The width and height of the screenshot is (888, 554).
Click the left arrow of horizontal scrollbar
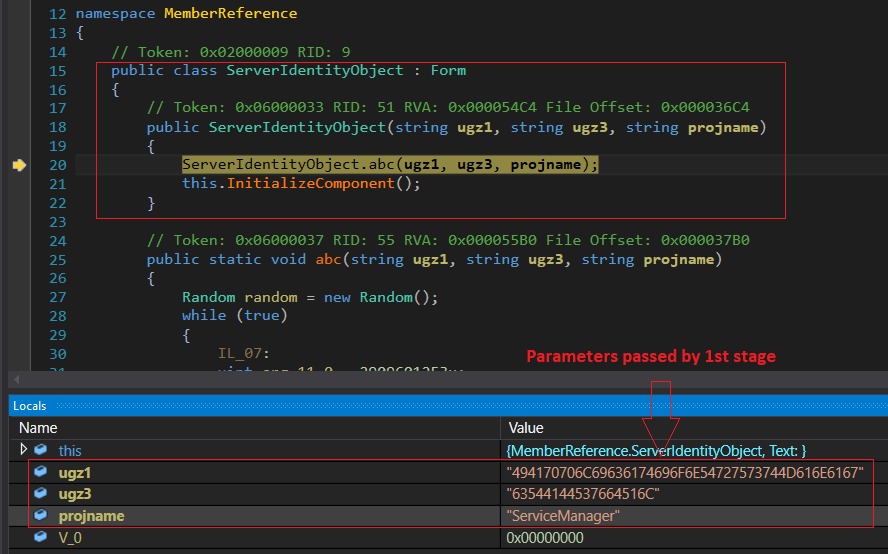[x=17, y=379]
